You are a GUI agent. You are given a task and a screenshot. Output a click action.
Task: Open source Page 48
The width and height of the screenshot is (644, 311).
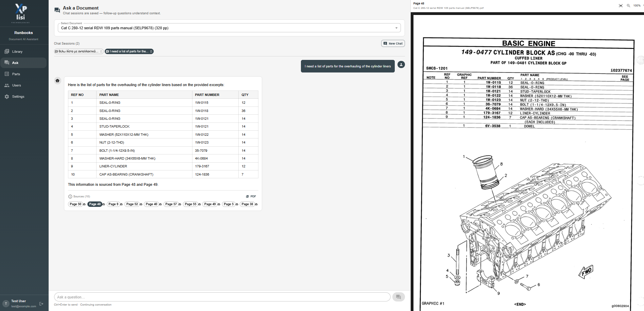[x=95, y=204]
